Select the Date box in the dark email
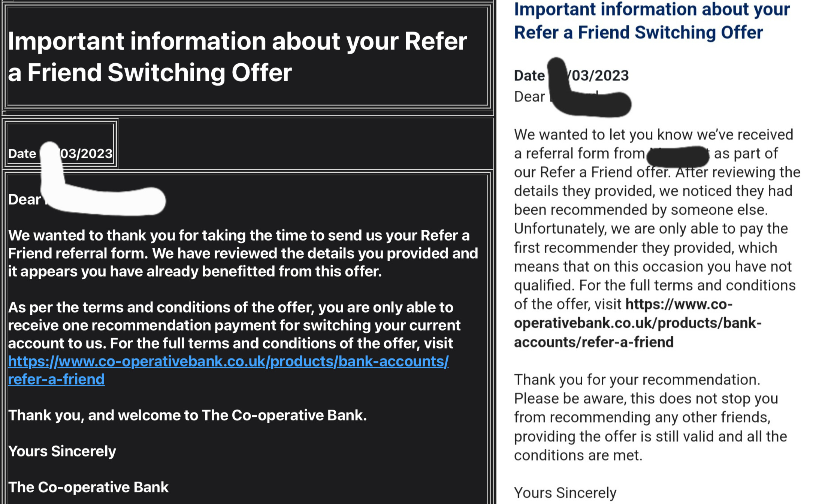The image size is (819, 504). point(60,144)
